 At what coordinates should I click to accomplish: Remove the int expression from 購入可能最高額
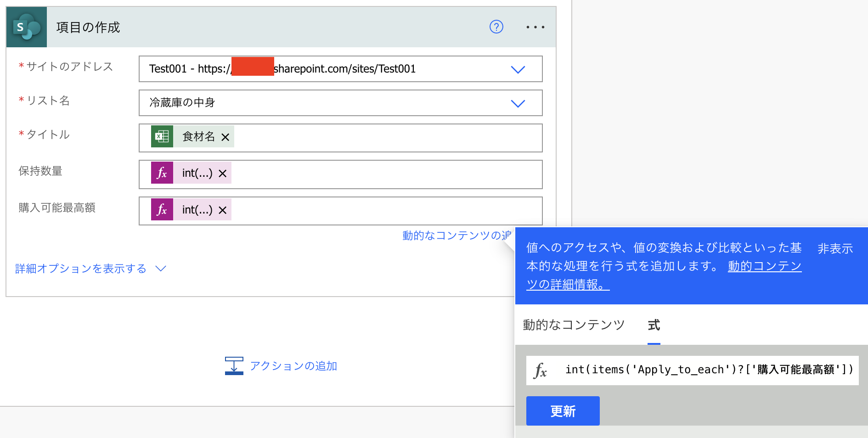tap(223, 210)
